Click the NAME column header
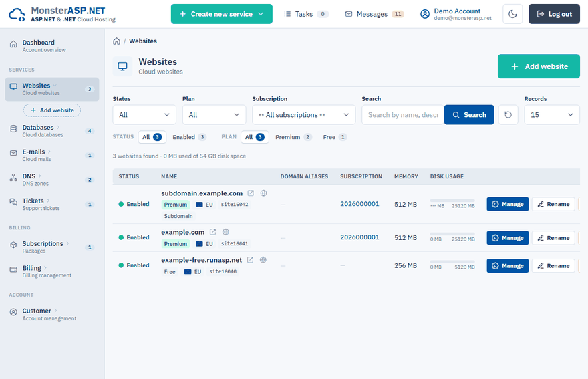 (169, 176)
